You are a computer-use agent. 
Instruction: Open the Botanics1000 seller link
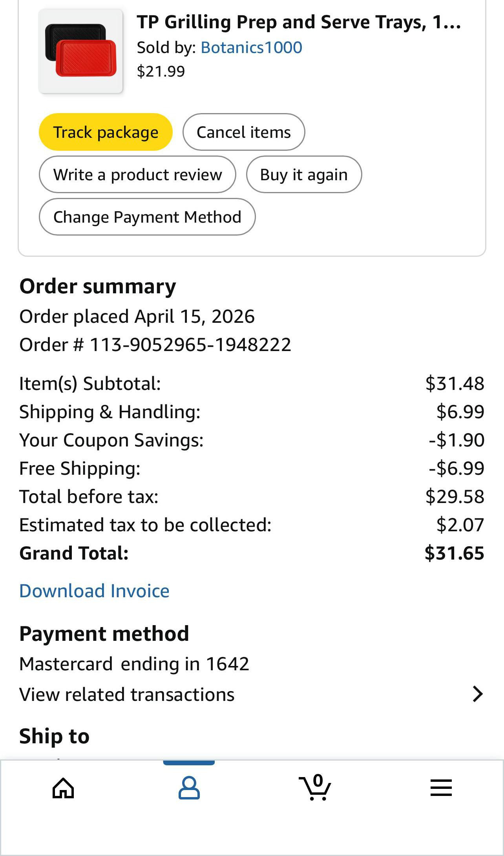[251, 48]
